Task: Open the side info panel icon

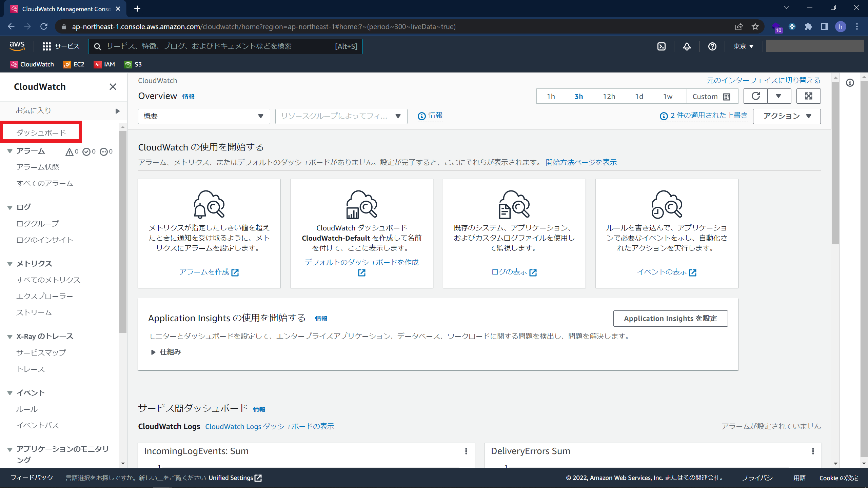Action: (x=850, y=83)
